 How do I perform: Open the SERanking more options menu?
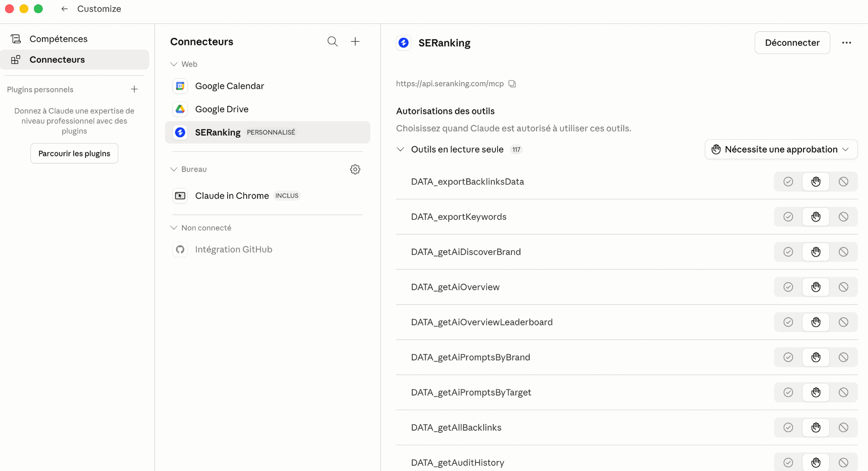pos(846,43)
